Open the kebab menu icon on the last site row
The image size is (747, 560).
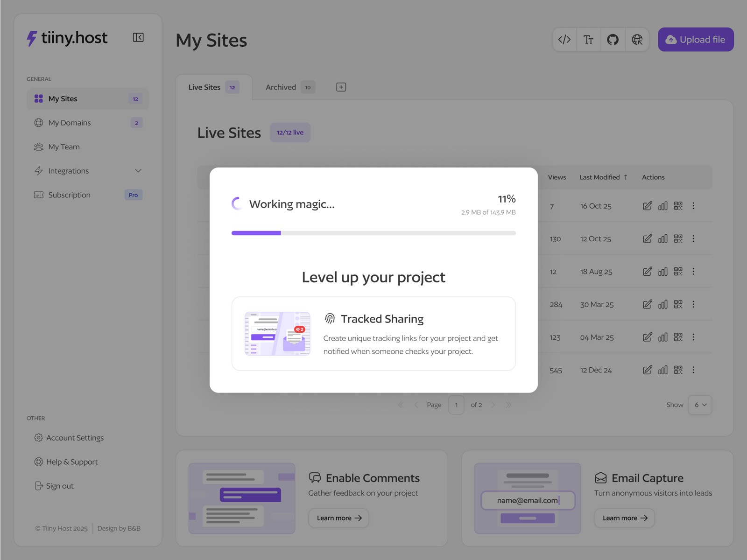click(694, 370)
